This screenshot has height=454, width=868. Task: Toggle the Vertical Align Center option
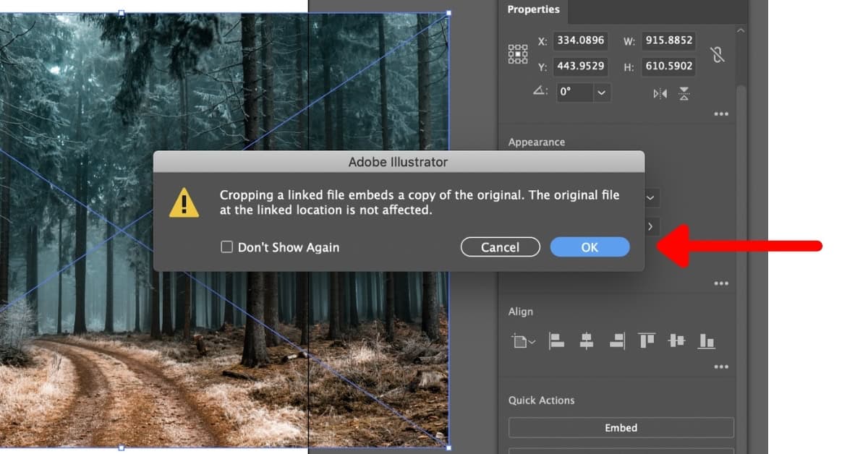tap(676, 340)
